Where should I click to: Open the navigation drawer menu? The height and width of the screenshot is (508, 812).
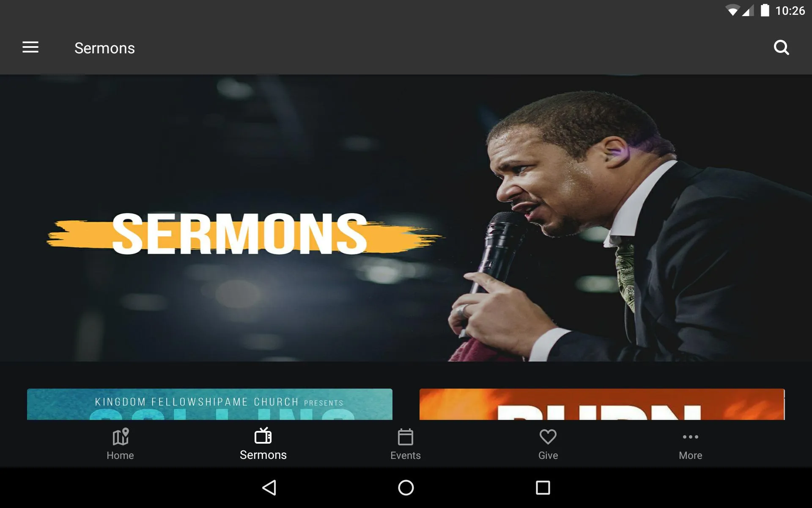click(x=30, y=48)
